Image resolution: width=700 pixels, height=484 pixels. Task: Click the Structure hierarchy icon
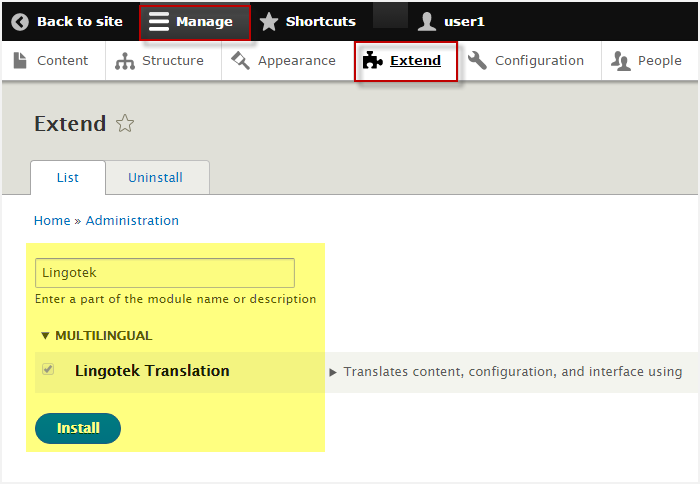coord(125,61)
